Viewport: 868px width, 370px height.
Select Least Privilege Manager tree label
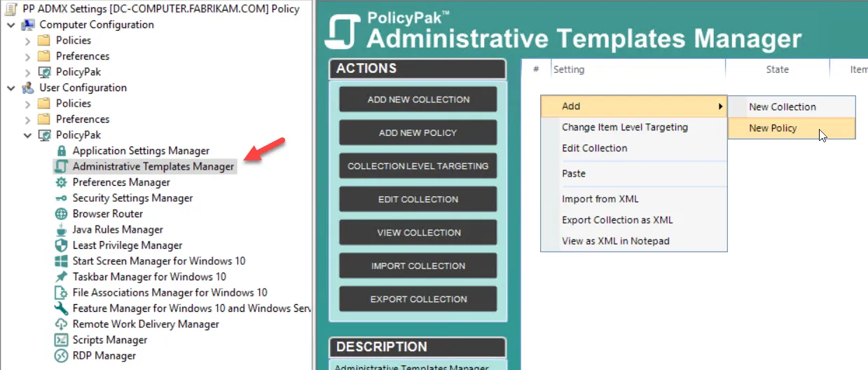point(128,245)
